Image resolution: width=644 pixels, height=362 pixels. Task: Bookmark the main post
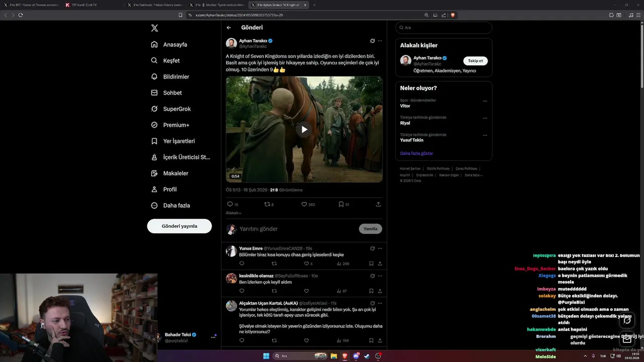pos(341,204)
